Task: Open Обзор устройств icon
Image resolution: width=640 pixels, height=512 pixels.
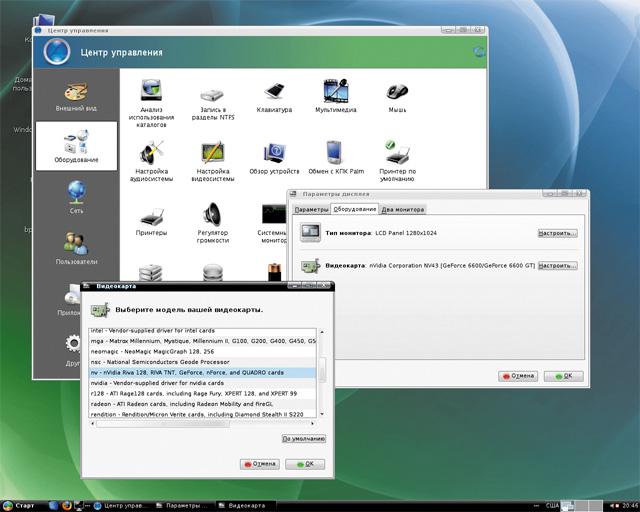Action: (x=274, y=158)
